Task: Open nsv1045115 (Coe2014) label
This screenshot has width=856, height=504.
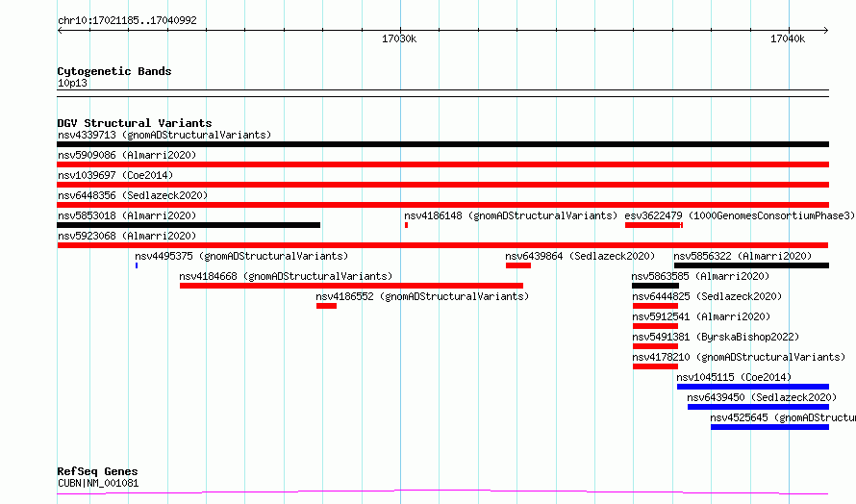Action: pyautogui.click(x=734, y=377)
